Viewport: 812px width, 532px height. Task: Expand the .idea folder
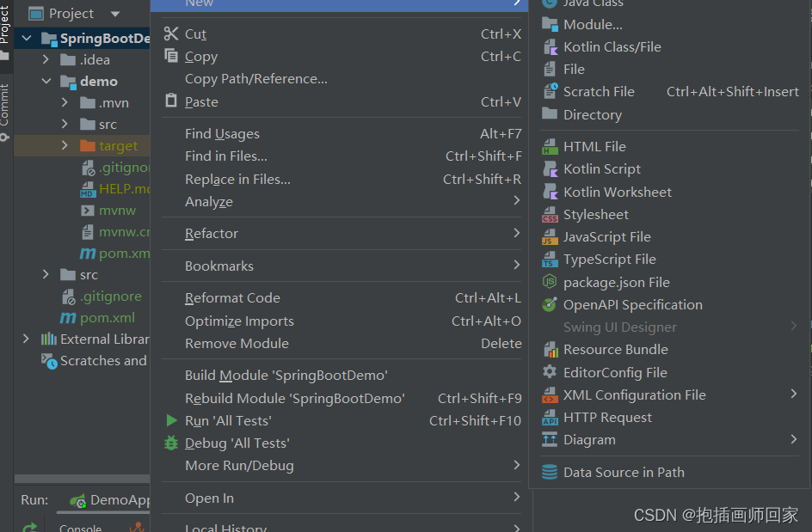pos(46,59)
